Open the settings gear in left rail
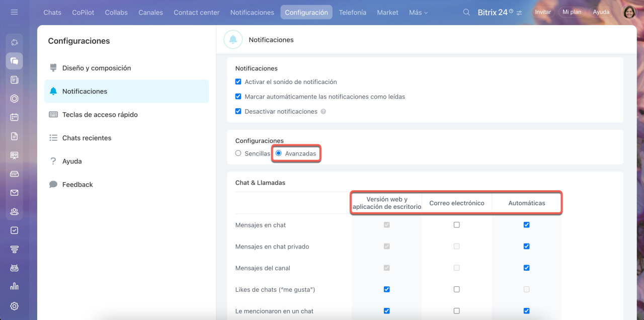The width and height of the screenshot is (644, 320). pyautogui.click(x=14, y=306)
